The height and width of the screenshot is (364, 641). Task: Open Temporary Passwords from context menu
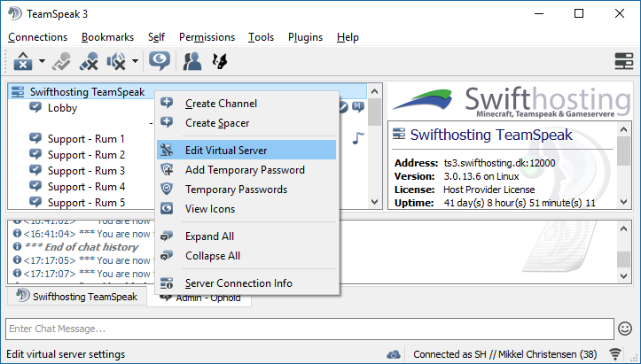pos(246,190)
